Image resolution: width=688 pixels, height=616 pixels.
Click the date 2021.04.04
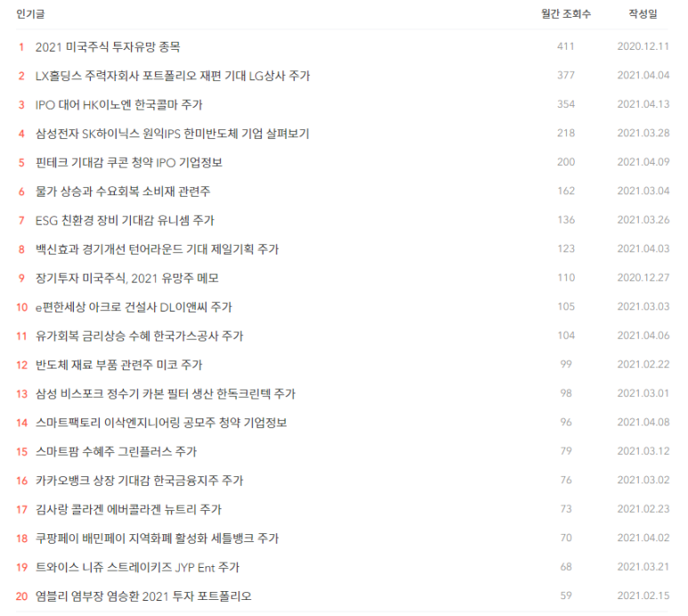643,76
